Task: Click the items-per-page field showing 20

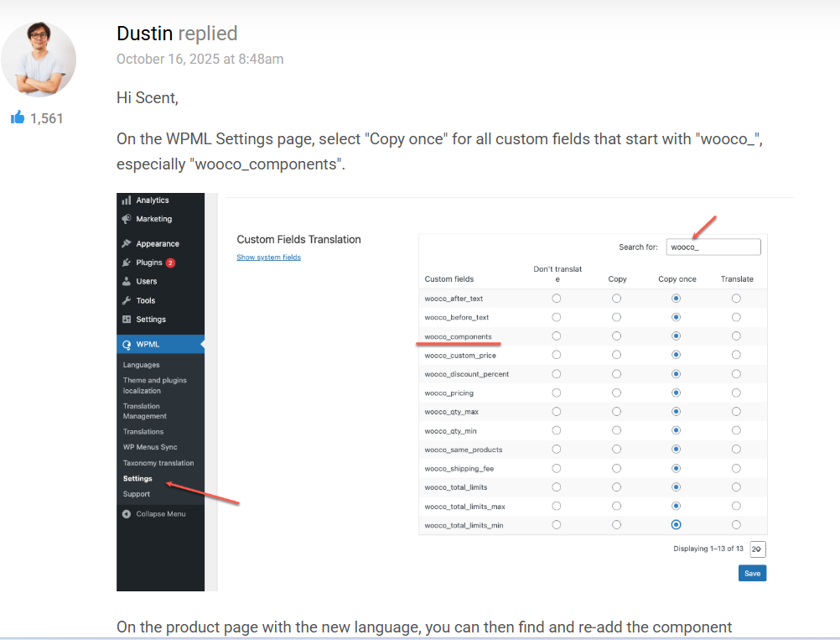Action: coord(758,549)
